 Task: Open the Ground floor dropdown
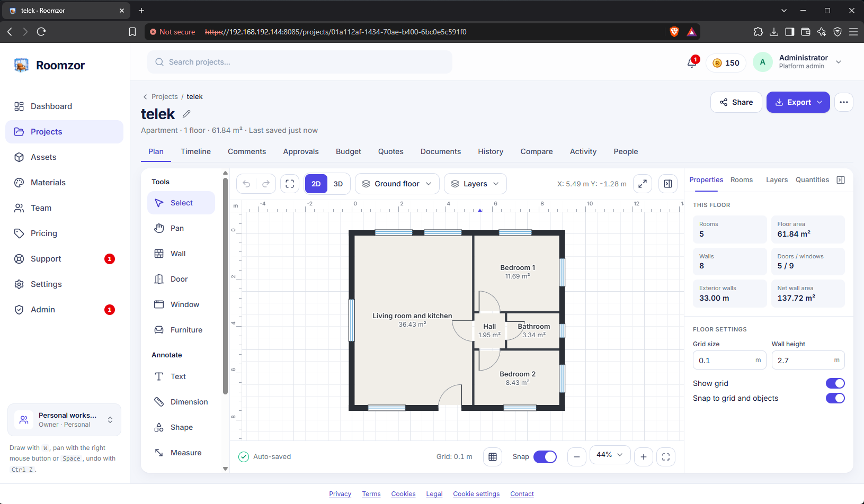397,184
